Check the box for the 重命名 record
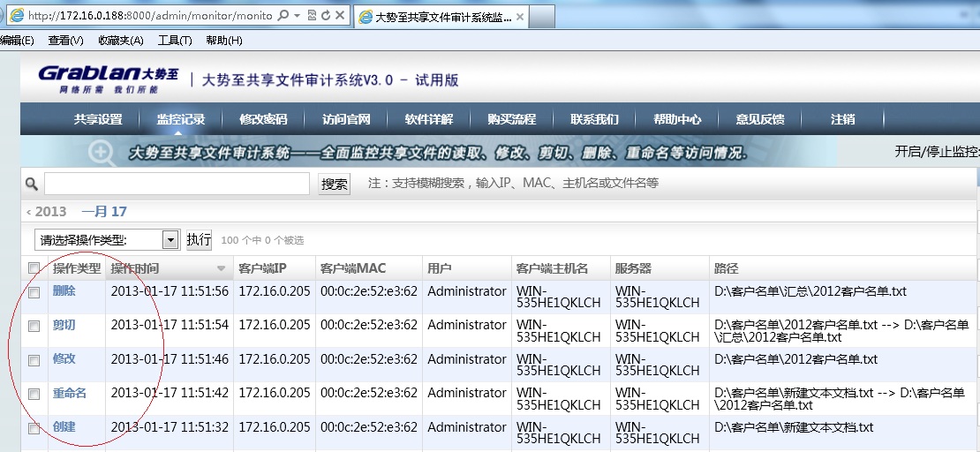 34,394
